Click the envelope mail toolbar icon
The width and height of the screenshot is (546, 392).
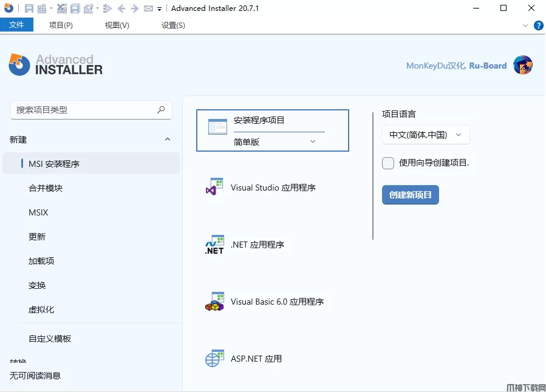148,8
